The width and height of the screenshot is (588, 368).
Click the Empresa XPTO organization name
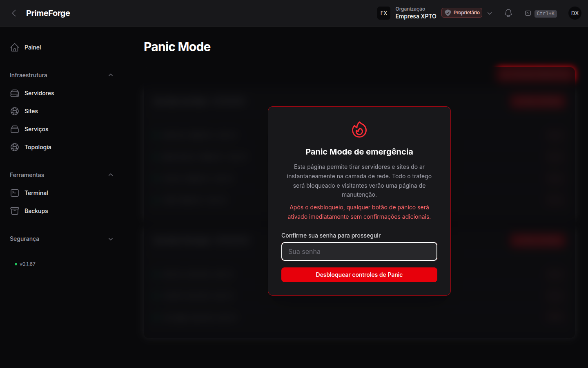tap(416, 16)
